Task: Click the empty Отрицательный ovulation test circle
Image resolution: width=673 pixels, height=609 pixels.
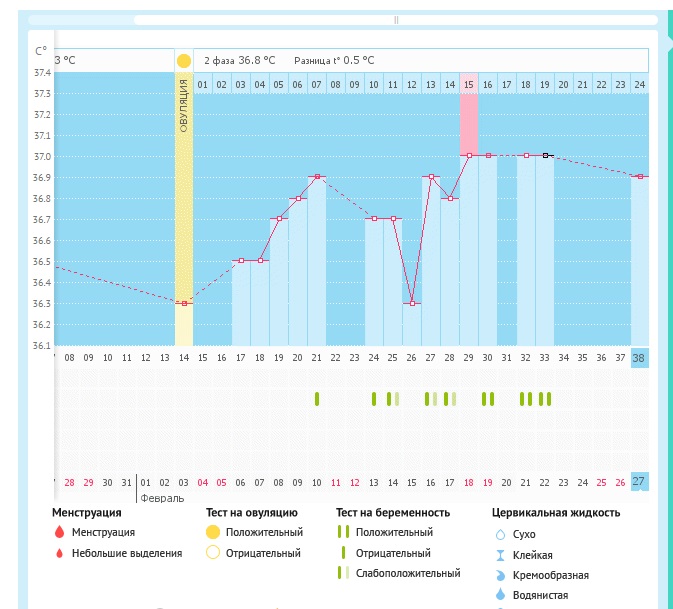Action: click(x=212, y=553)
